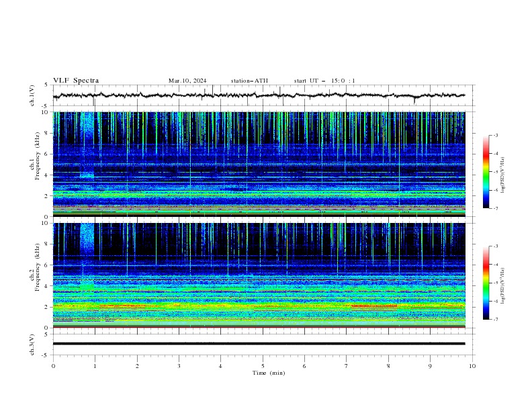The image size is (532, 411).
Task: Click time axis tick label "0"
Action: (x=53, y=366)
